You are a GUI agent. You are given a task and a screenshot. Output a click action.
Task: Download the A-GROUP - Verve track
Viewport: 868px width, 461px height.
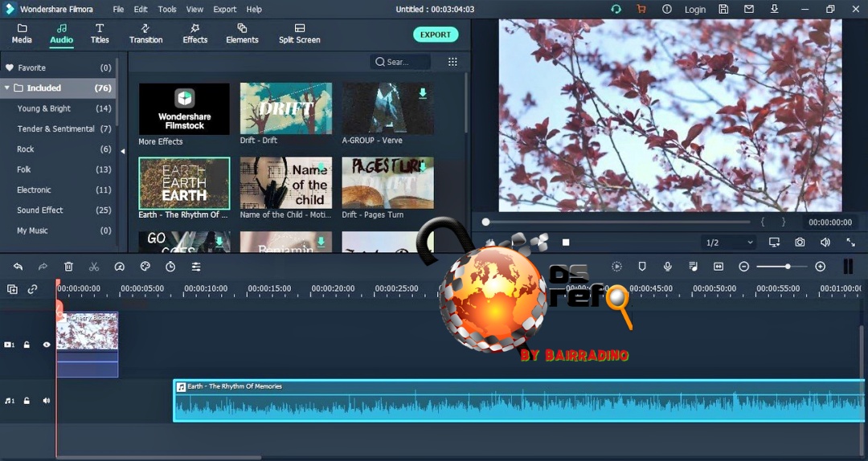tap(423, 93)
